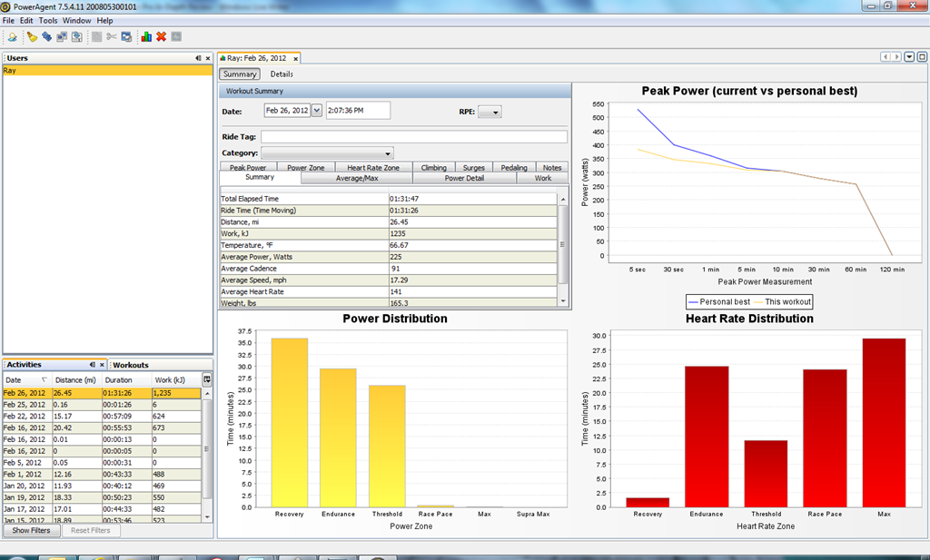
Task: Click the bar chart icon in toolbar
Action: pyautogui.click(x=146, y=36)
